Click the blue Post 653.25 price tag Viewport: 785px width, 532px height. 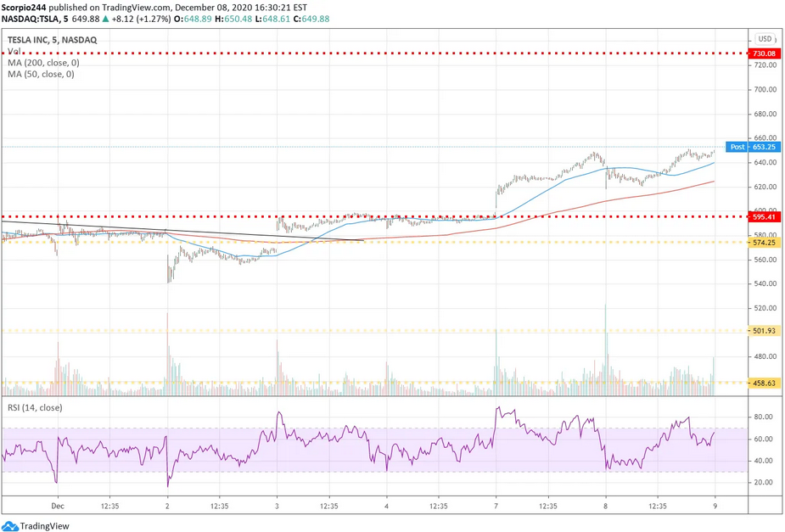click(753, 147)
